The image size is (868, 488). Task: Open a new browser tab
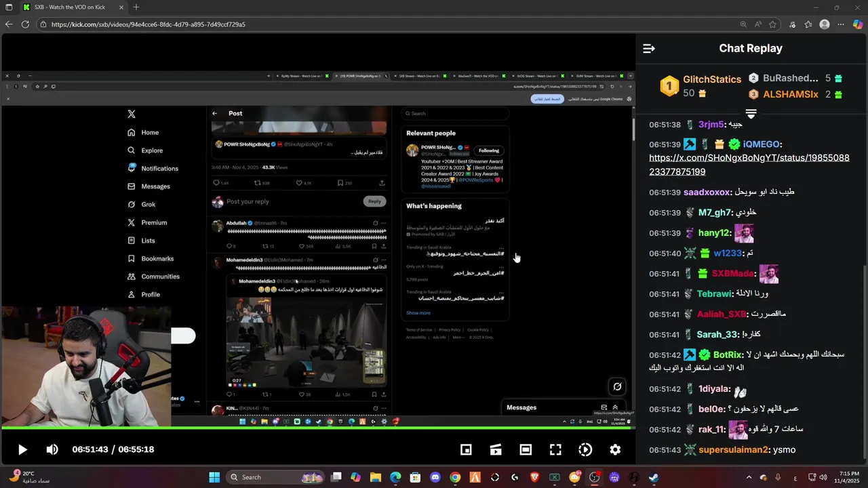tap(136, 7)
